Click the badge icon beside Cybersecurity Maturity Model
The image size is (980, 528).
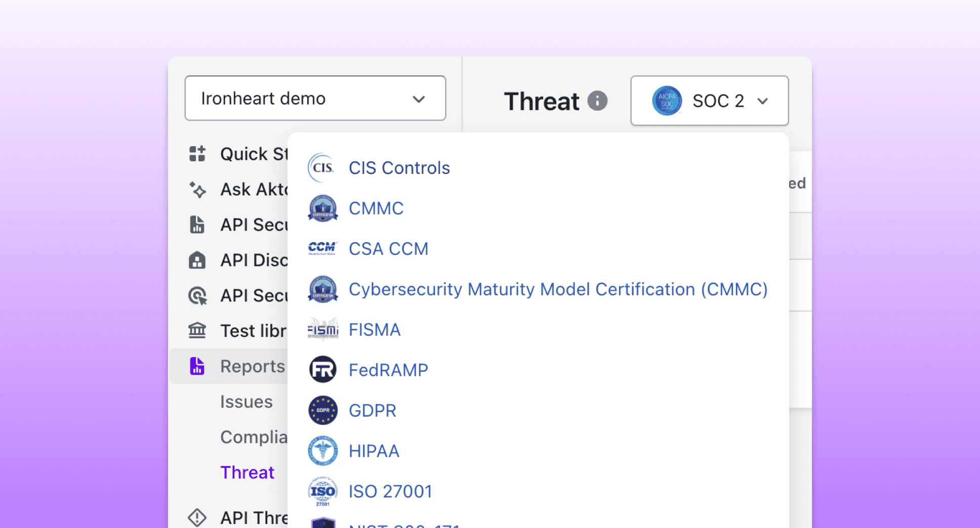[x=322, y=289]
